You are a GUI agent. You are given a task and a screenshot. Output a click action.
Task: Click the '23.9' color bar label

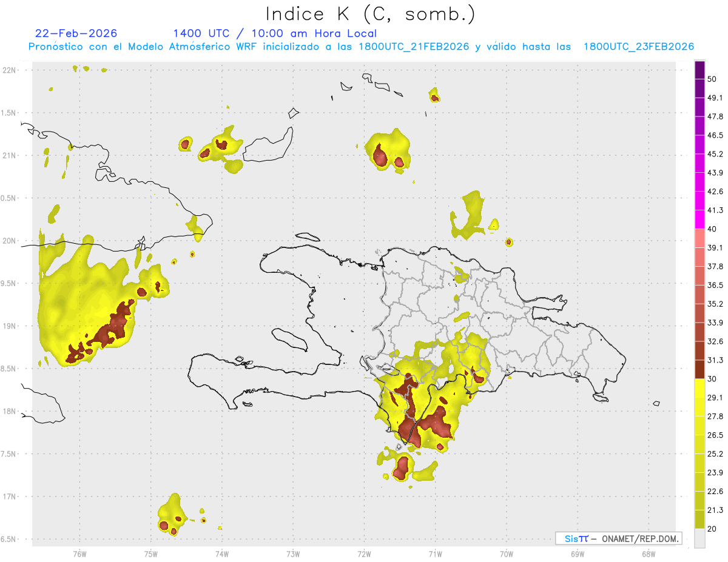[715, 473]
